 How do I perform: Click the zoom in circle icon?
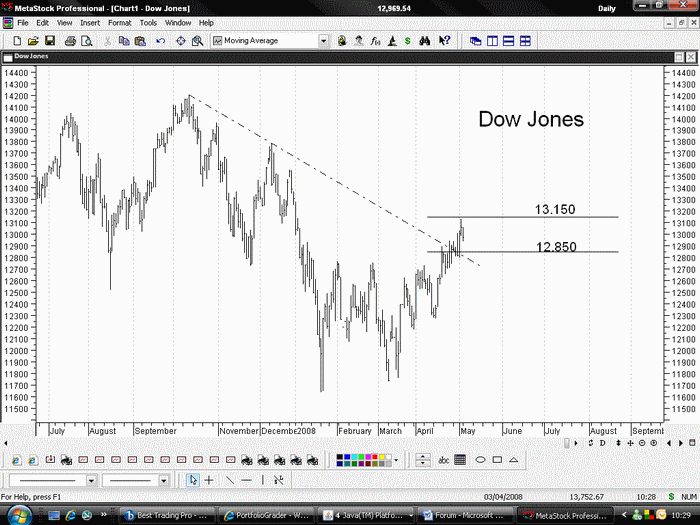pyautogui.click(x=654, y=443)
